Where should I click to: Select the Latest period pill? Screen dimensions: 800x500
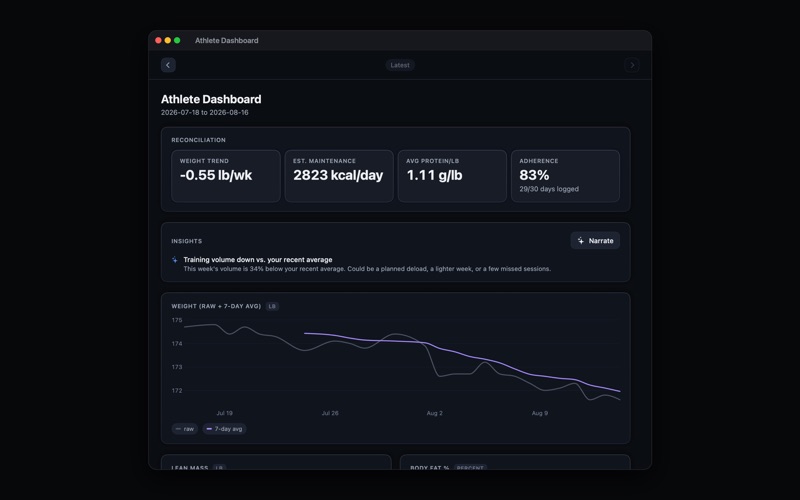pos(400,65)
